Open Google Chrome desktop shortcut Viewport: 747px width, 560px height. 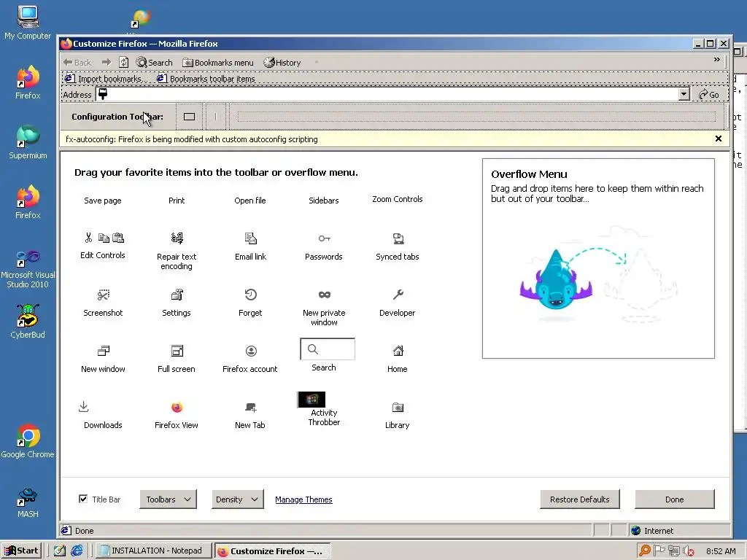click(x=28, y=441)
